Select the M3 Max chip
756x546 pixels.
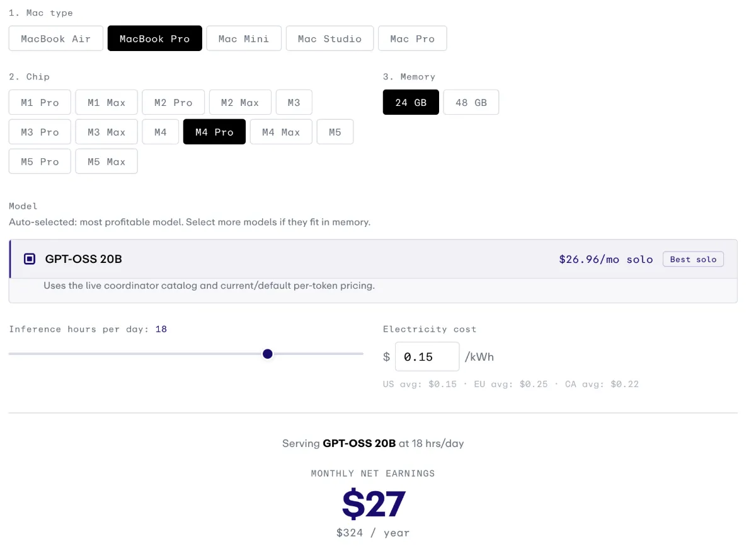tap(106, 132)
